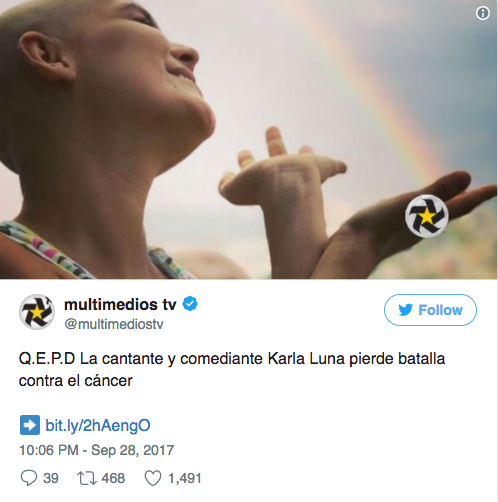Click the blue arrow emoji before link
Image resolution: width=498 pixels, height=502 pixels.
pyautogui.click(x=30, y=425)
